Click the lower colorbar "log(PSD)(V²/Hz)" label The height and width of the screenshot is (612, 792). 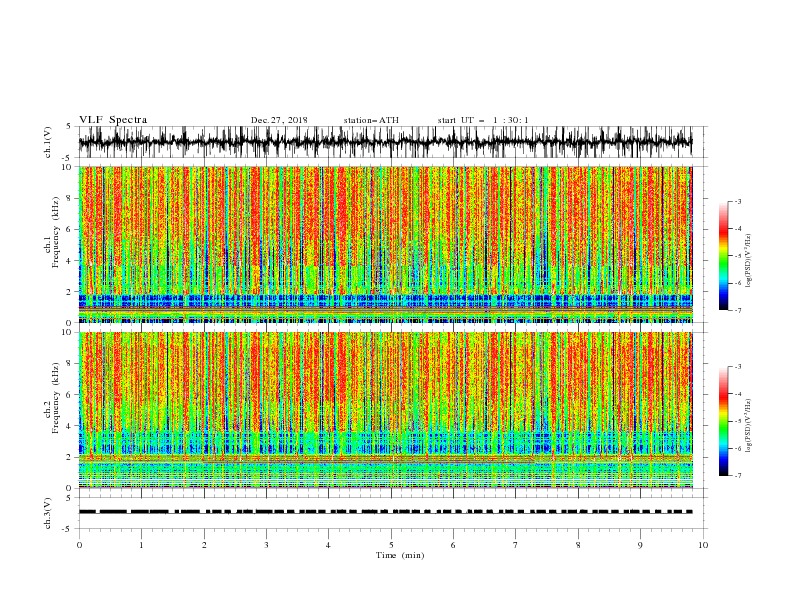click(x=749, y=426)
